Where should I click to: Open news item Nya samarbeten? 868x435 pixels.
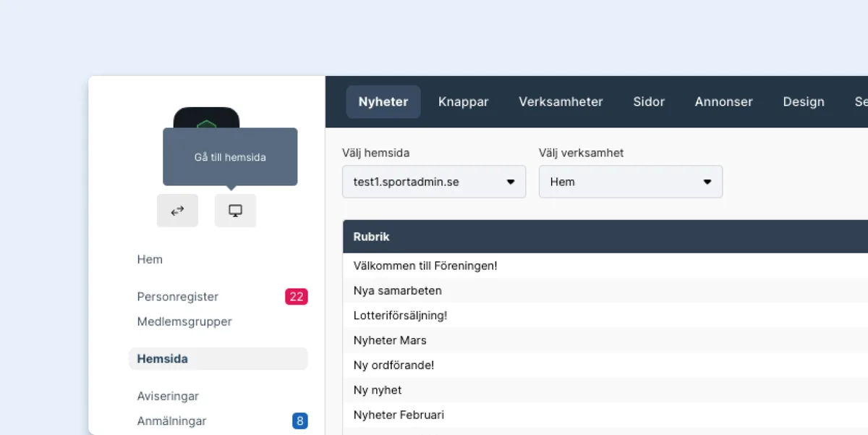[x=605, y=290]
